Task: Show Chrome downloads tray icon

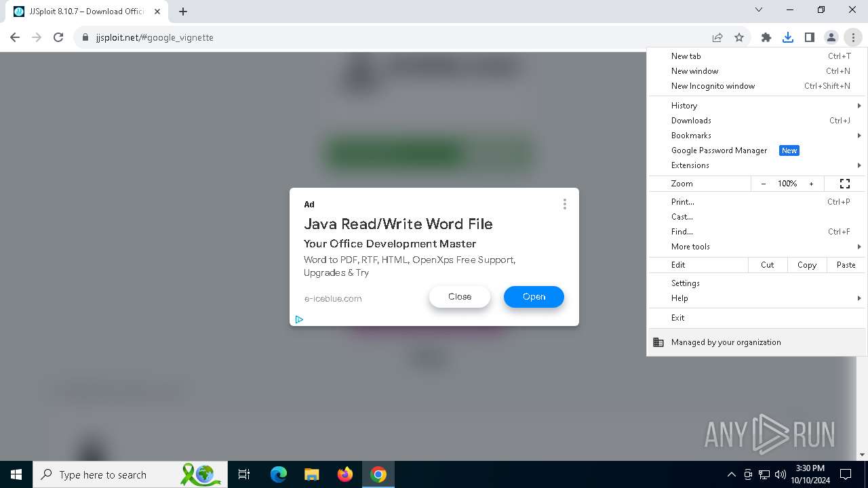Action: click(x=788, y=37)
